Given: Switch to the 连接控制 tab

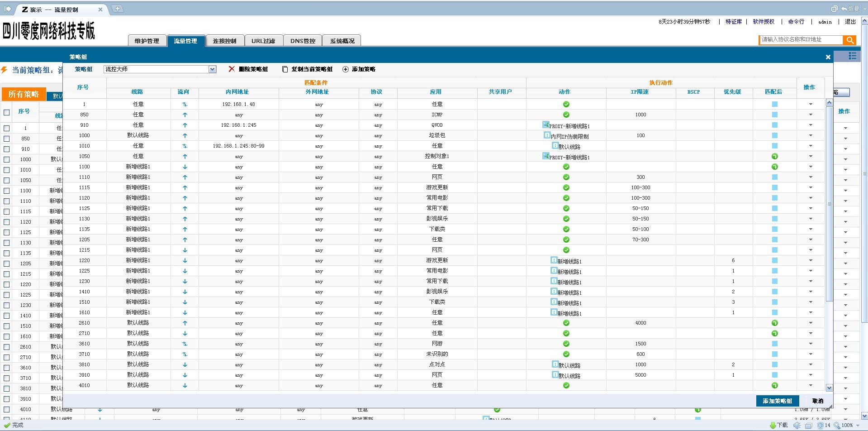Looking at the screenshot, I should pyautogui.click(x=225, y=41).
